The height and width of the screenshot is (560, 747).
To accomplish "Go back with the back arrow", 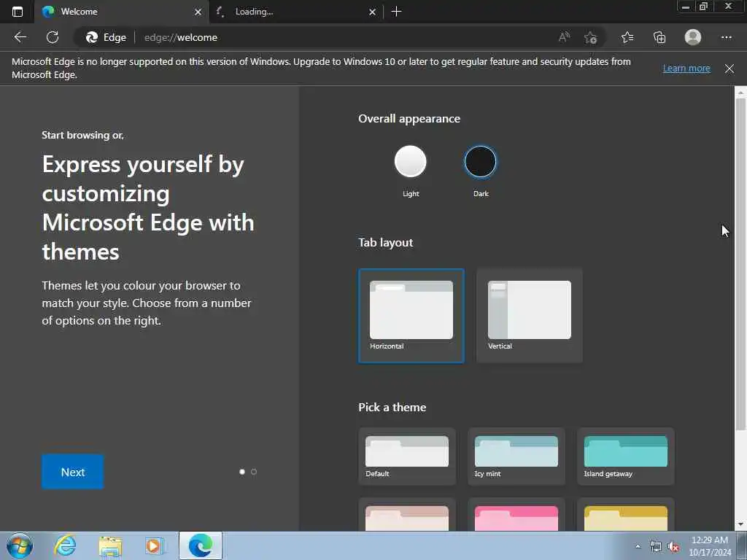I will 20,37.
